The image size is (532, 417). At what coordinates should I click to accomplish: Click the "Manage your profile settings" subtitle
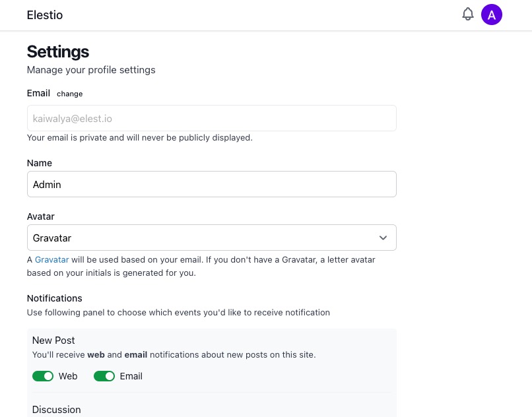click(x=91, y=70)
